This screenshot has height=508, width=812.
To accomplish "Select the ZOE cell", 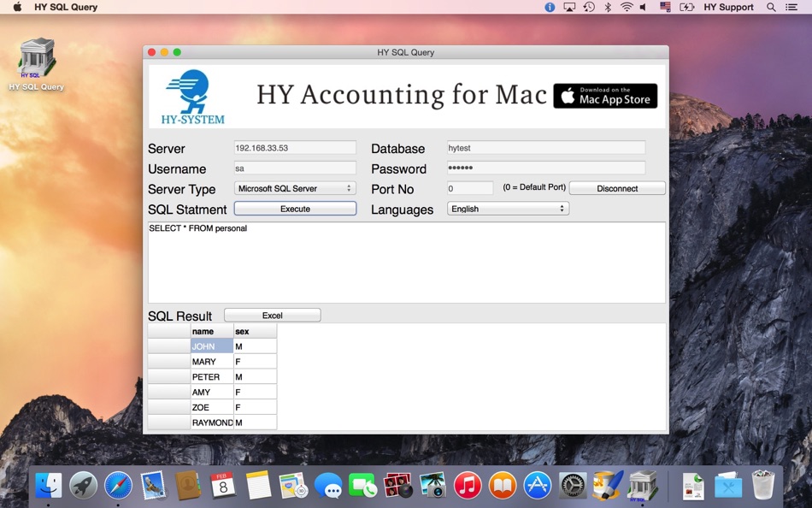I will (212, 407).
